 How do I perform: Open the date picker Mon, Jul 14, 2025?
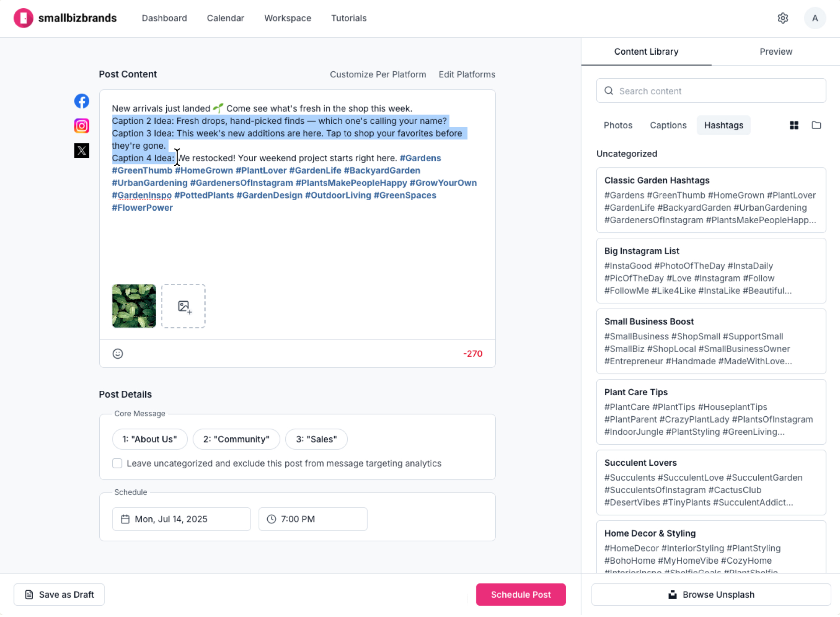182,519
